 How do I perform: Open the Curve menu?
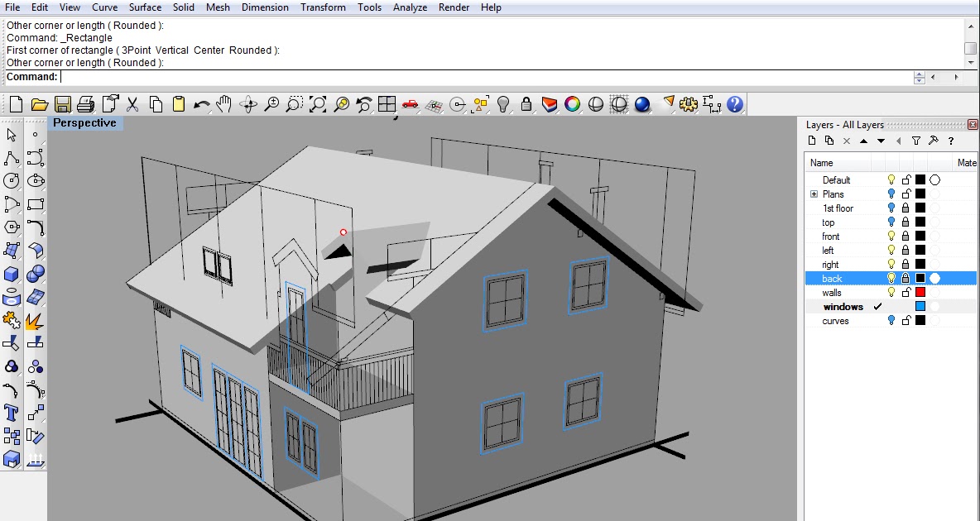104,7
